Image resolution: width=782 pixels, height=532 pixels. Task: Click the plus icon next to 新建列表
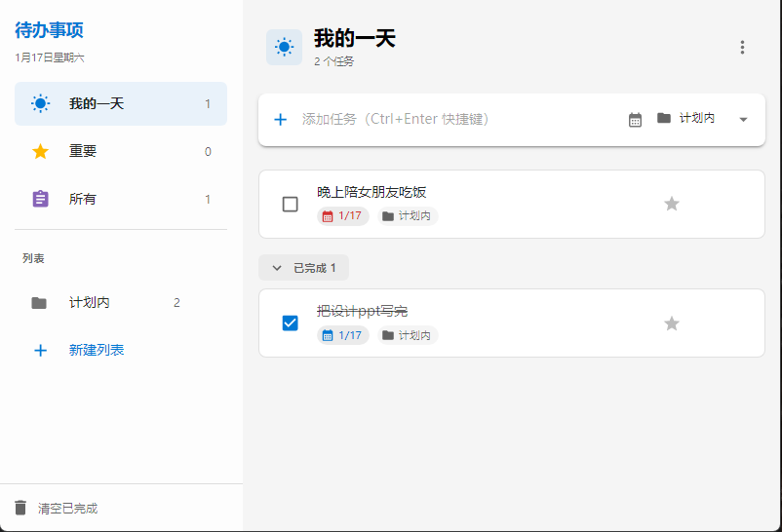pyautogui.click(x=40, y=350)
